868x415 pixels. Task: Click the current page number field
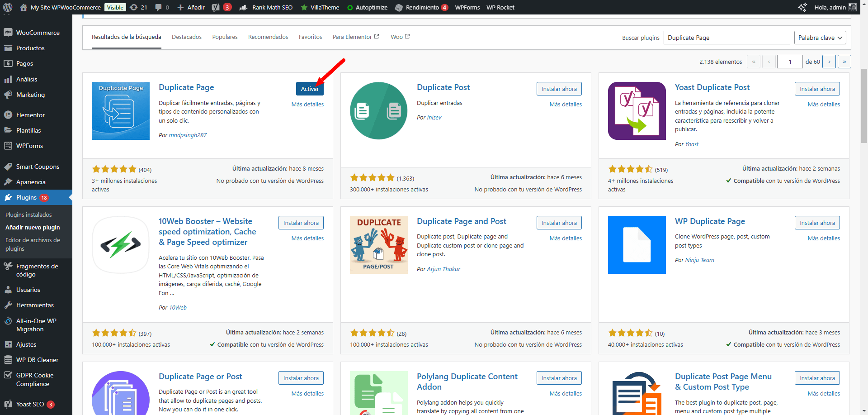790,62
